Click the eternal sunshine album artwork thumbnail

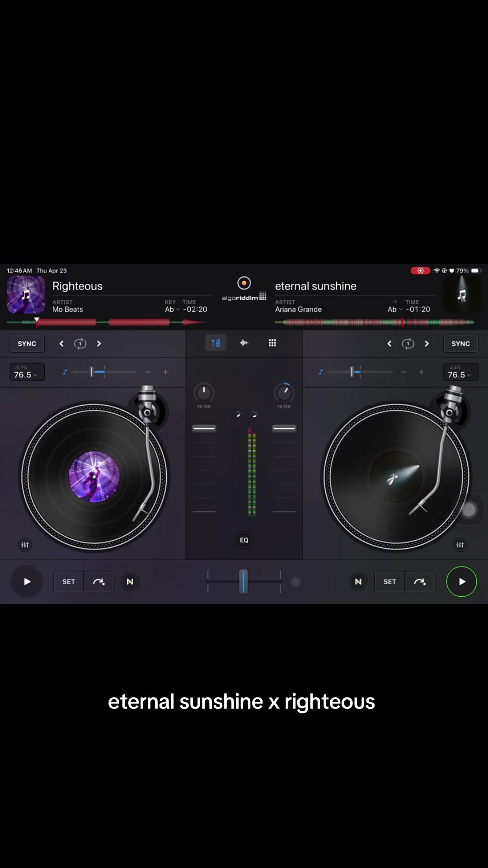[x=461, y=295]
